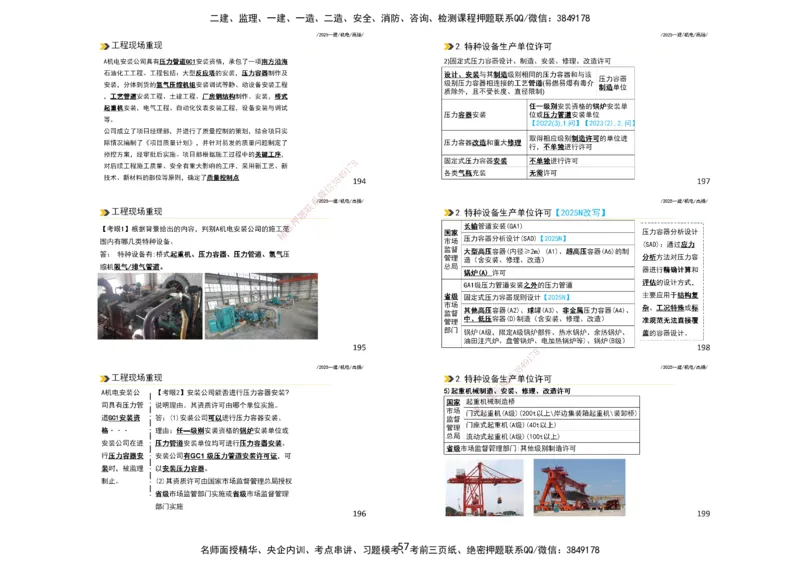The image size is (800, 566).
Task: Click the 【考眼1】 question paragraph
Action: (195, 235)
